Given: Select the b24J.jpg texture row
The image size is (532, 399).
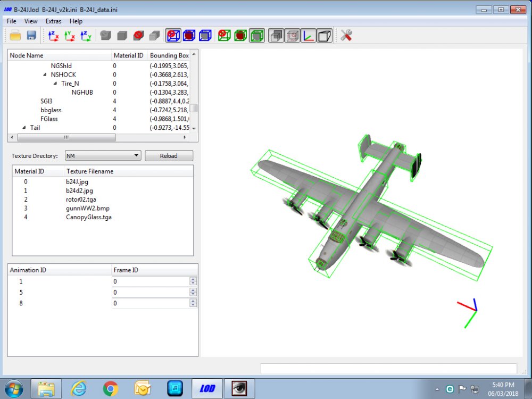Looking at the screenshot, I should click(103, 182).
